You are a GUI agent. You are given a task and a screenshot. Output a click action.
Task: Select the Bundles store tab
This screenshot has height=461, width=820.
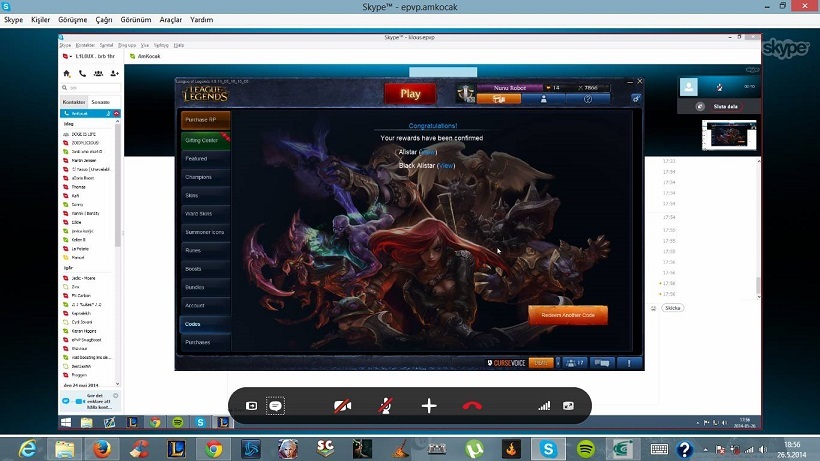206,287
